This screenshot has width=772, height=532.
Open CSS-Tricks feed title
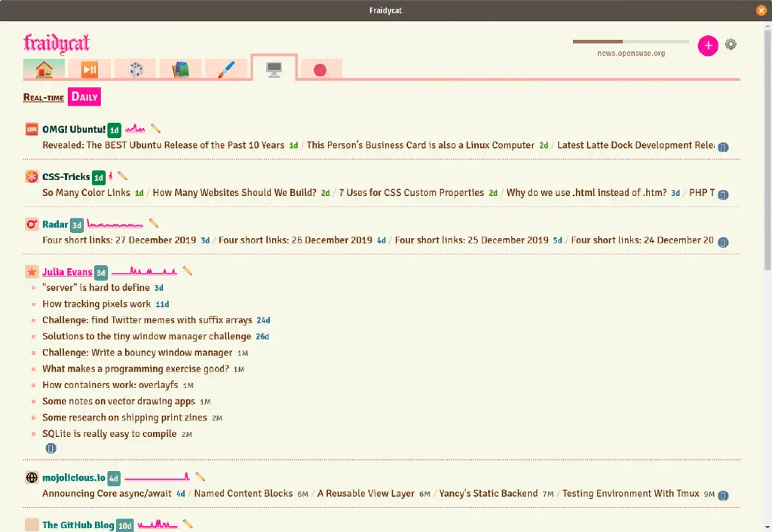click(x=66, y=176)
